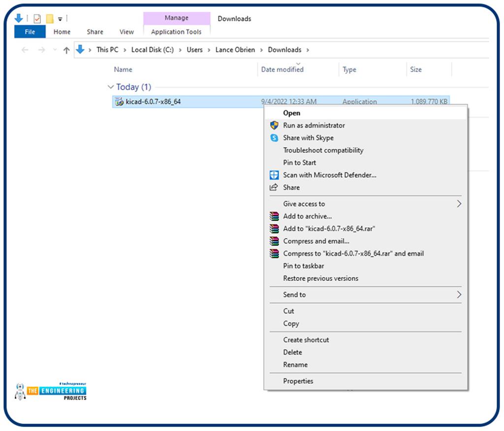The width and height of the screenshot is (504, 431).
Task: Switch to the Application Tools tab
Action: pos(176,32)
